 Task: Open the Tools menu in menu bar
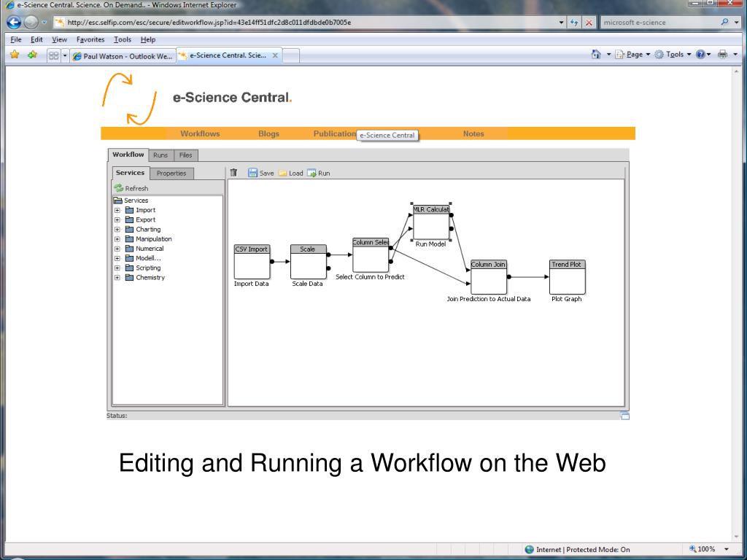tap(123, 39)
